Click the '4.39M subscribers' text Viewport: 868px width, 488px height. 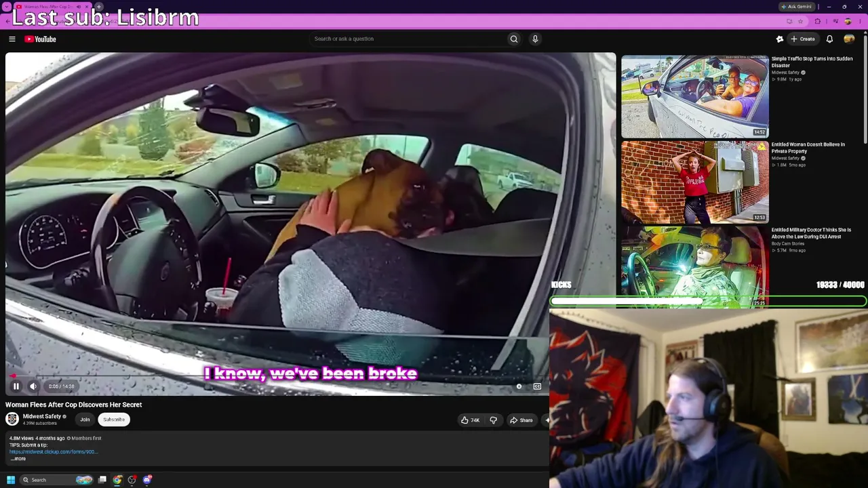[x=40, y=424]
